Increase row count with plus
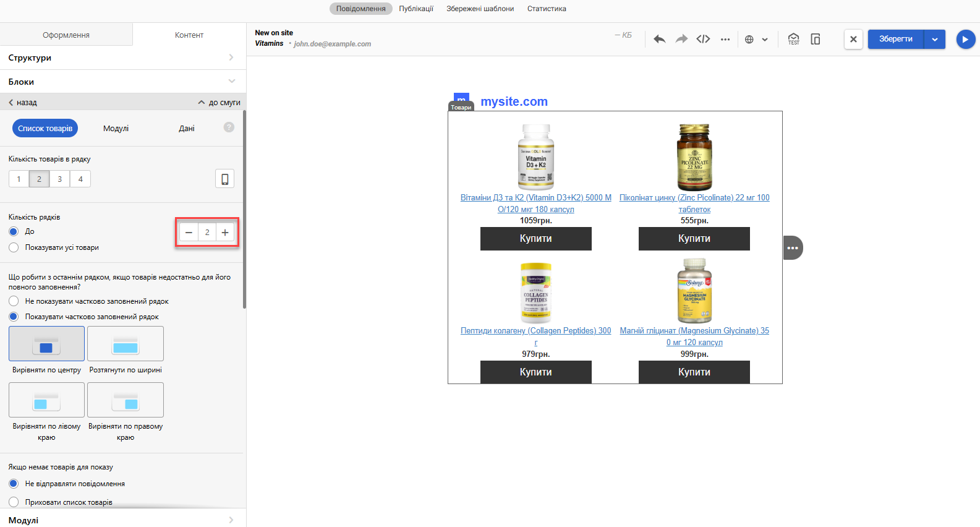Viewport: 980px width, 527px height. pyautogui.click(x=225, y=233)
